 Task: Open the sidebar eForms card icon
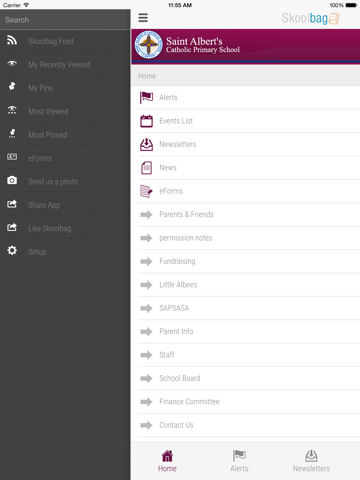coord(12,157)
